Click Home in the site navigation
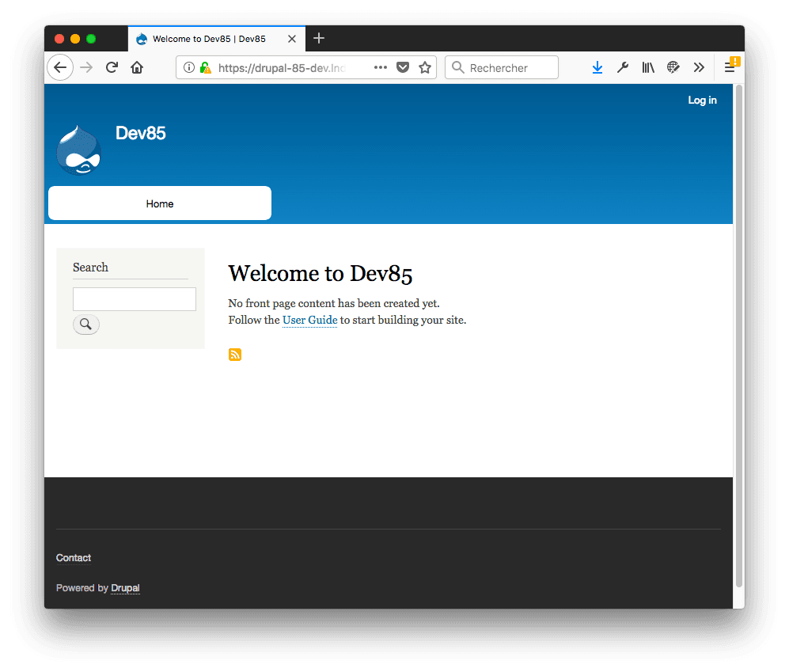Screen dimensions: 789x672 click(159, 203)
